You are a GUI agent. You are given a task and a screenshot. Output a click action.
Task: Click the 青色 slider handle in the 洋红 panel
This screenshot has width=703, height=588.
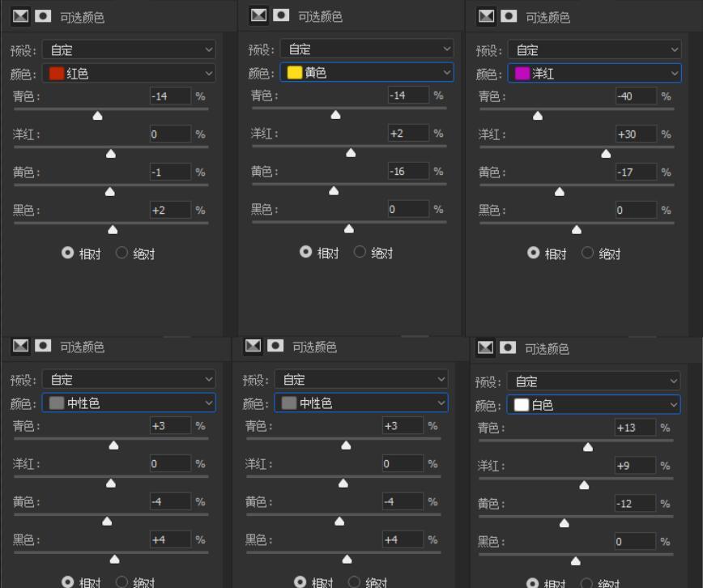(538, 116)
